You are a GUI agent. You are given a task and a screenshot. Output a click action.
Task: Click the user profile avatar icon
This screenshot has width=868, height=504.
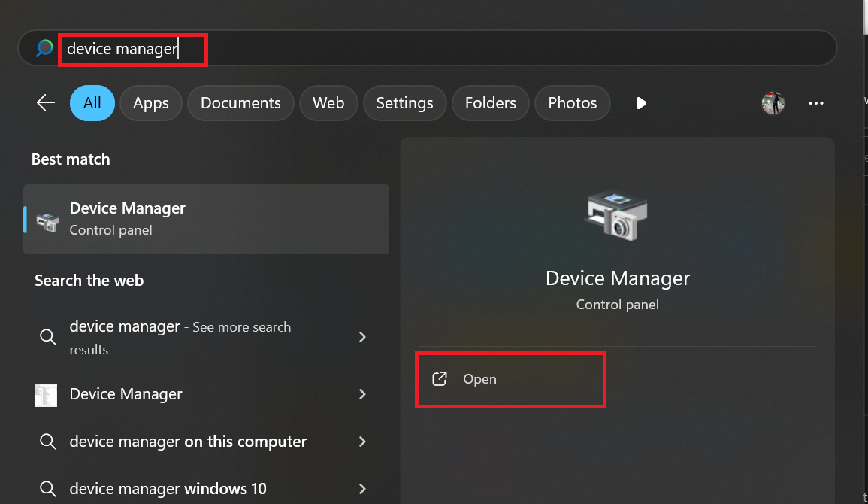[773, 103]
